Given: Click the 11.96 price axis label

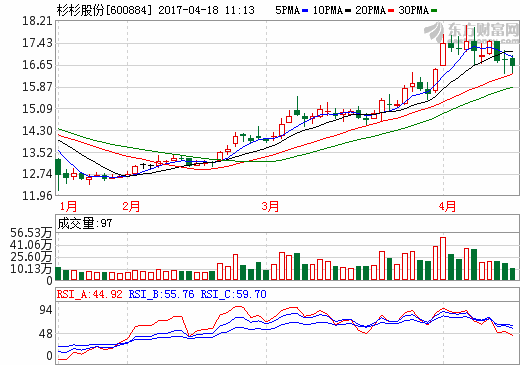Looking at the screenshot, I should (x=37, y=195).
